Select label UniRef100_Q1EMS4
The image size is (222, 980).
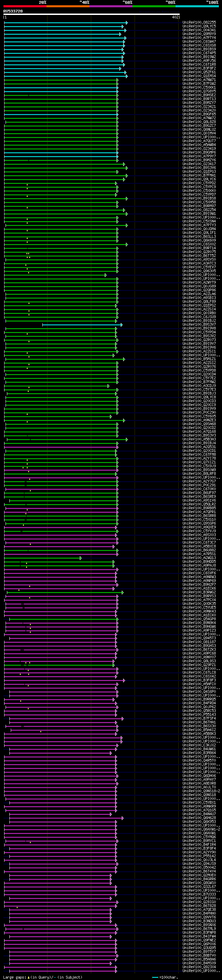199,76
